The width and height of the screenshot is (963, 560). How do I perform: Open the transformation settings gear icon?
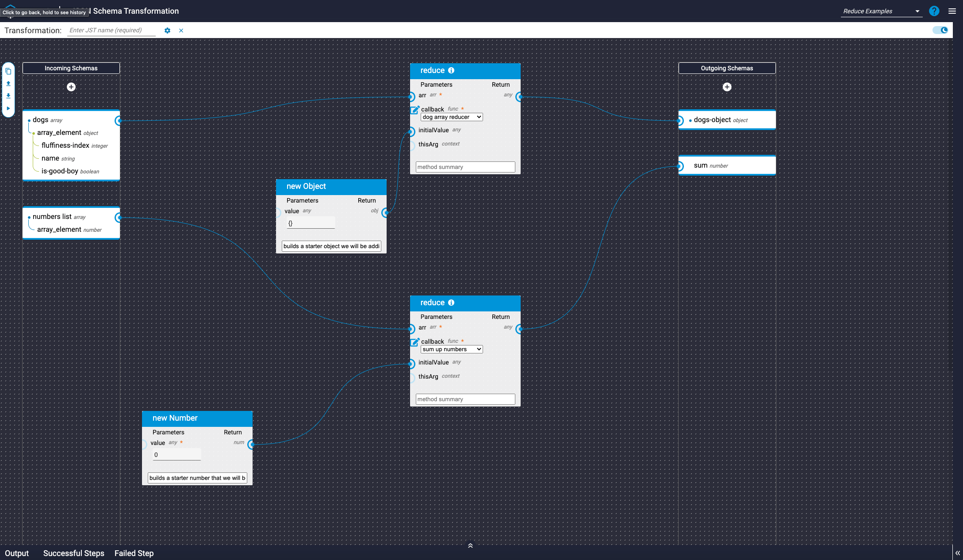coord(167,31)
